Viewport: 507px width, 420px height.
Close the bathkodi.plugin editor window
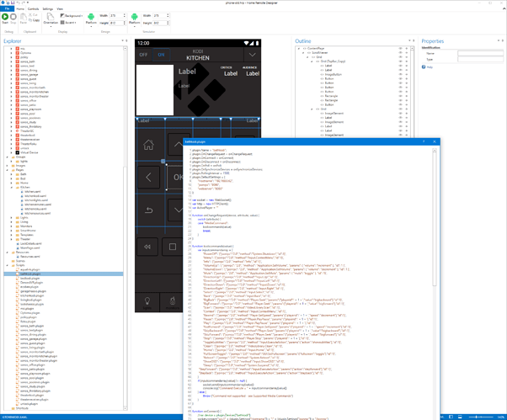coord(435,141)
